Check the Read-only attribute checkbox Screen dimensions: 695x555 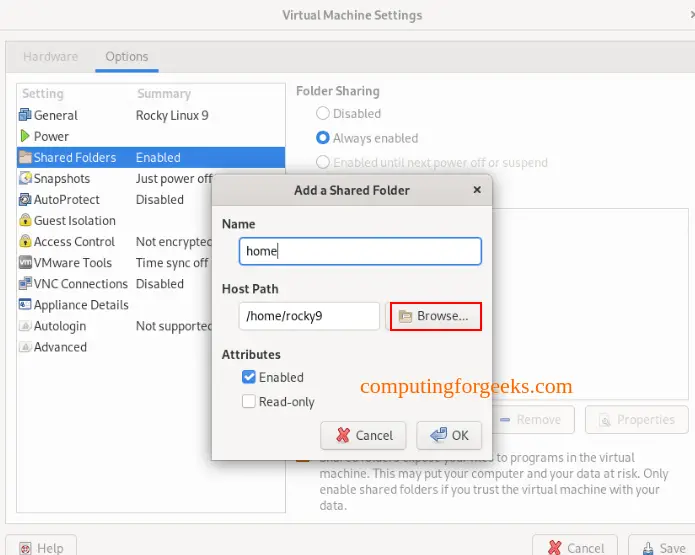pyautogui.click(x=249, y=401)
